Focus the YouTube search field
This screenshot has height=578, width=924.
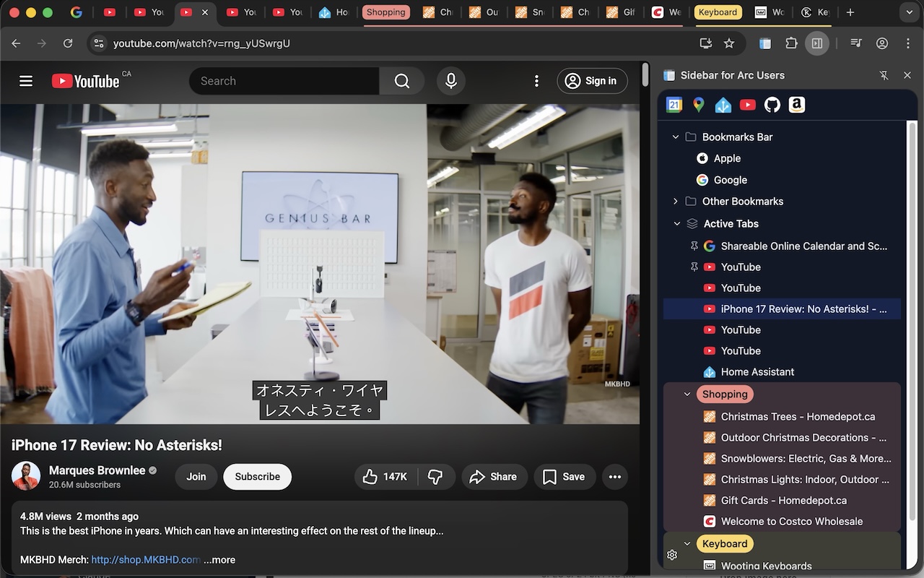pos(284,81)
